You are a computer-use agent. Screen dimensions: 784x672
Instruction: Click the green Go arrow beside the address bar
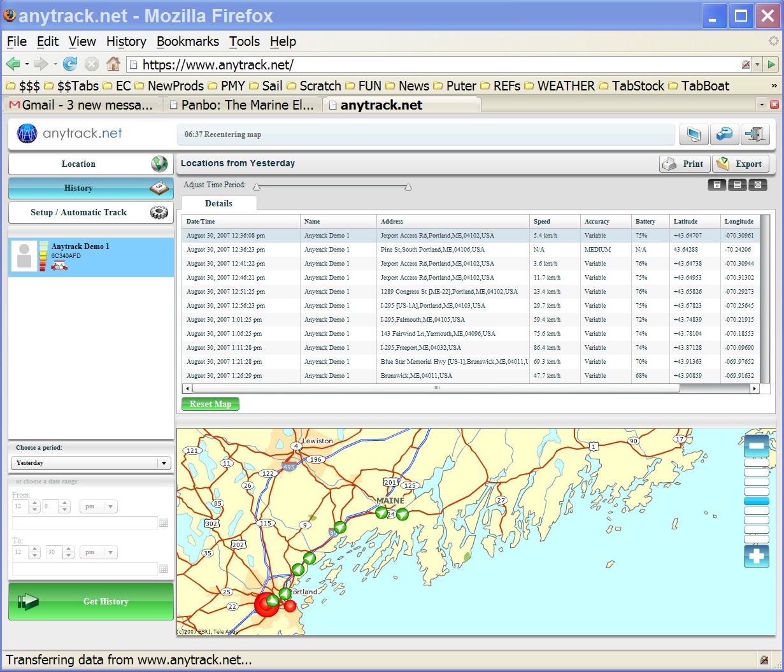772,64
